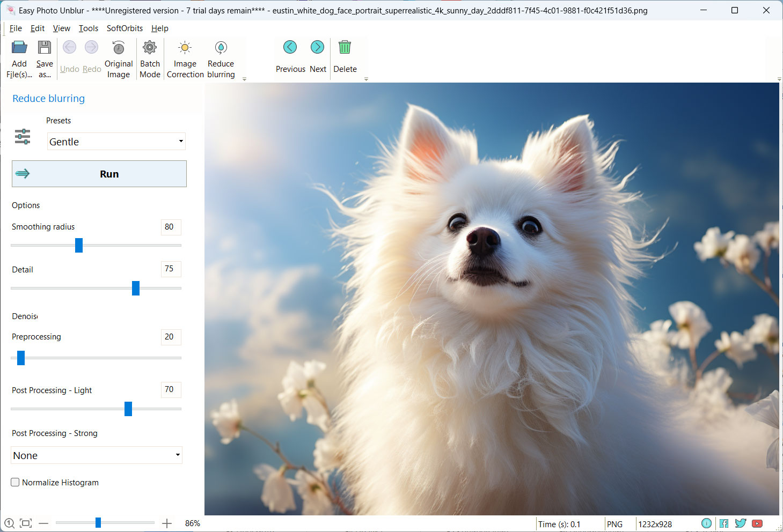Click the PNG format label in status bar
The width and height of the screenshot is (783, 532).
(x=614, y=524)
